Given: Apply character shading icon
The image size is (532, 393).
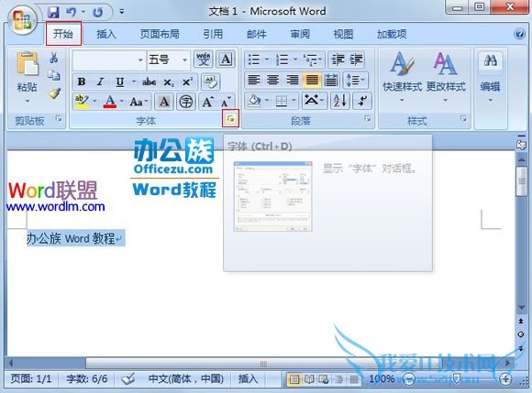Looking at the screenshot, I should pyautogui.click(x=164, y=102).
